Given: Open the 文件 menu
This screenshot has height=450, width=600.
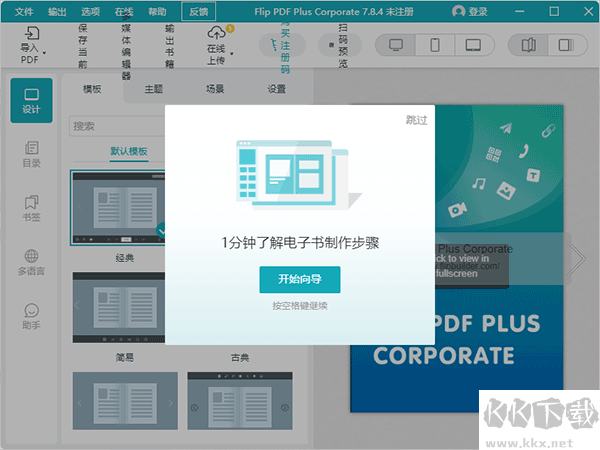Looking at the screenshot, I should click(24, 12).
